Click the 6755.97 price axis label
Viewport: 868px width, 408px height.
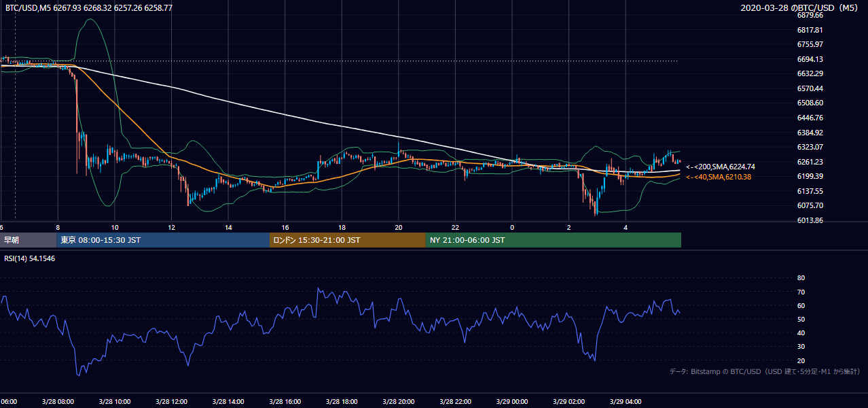(810, 44)
